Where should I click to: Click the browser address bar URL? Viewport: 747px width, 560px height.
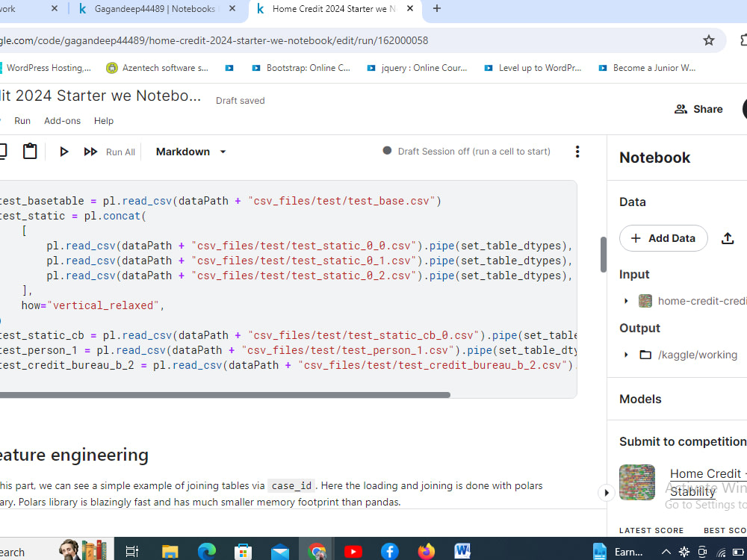click(x=214, y=40)
